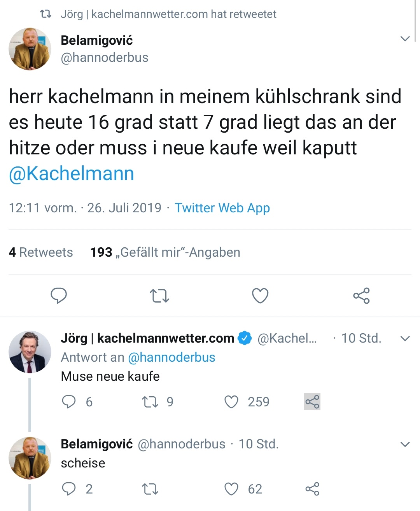The image size is (420, 511).
Task: Reply to the "scheise" tweet
Action: [x=69, y=489]
